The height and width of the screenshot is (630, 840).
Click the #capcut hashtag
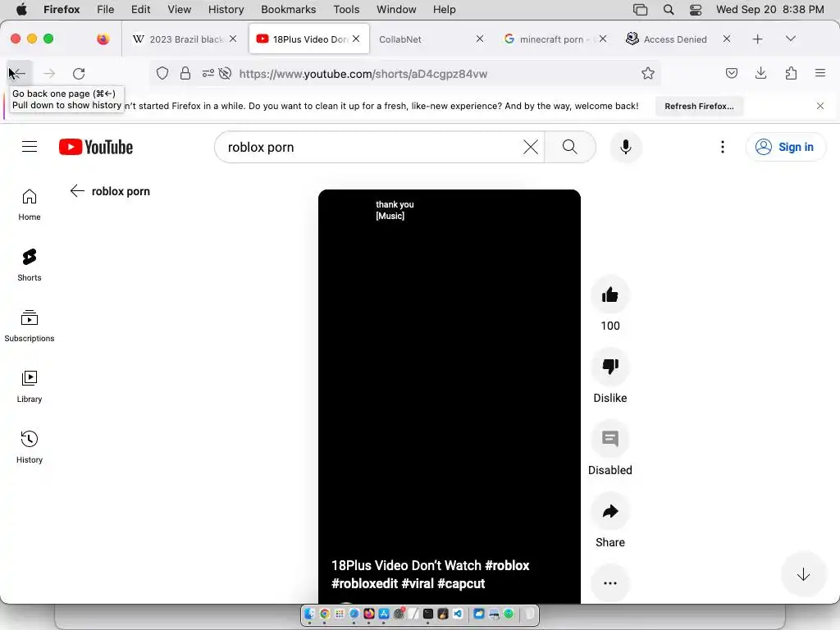(461, 583)
